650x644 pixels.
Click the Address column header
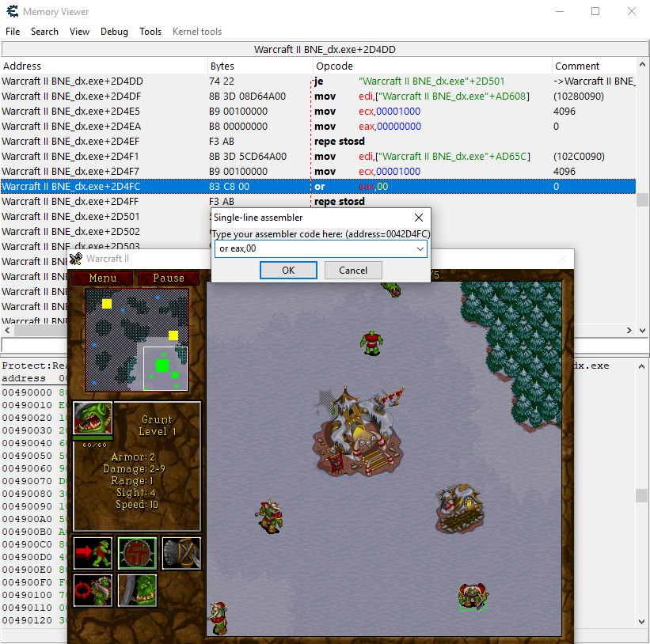[104, 66]
